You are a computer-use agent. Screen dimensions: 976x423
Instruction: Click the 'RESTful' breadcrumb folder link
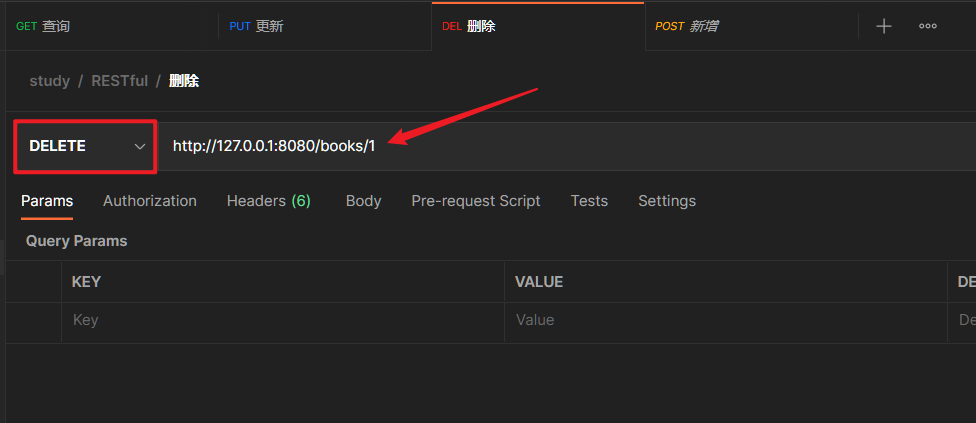click(x=119, y=81)
